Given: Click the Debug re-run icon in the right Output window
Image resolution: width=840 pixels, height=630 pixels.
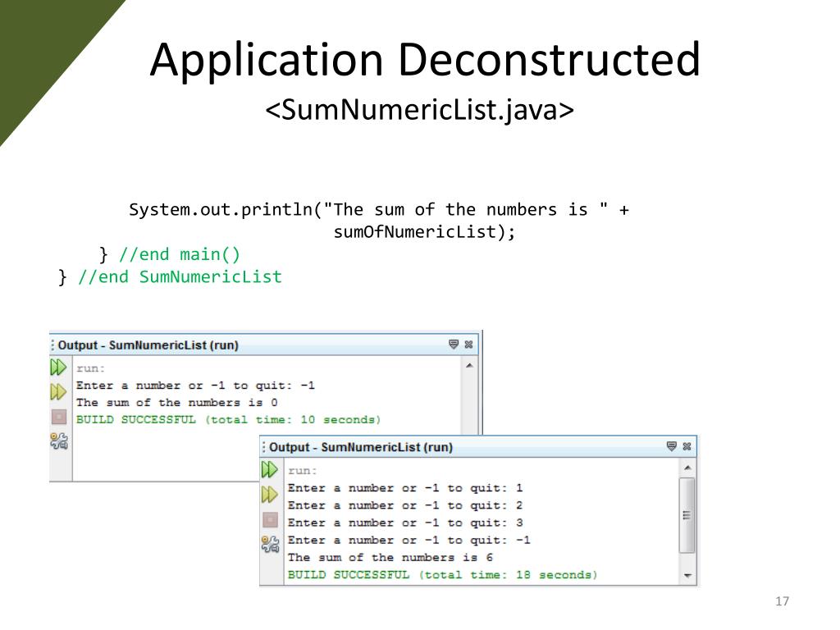Looking at the screenshot, I should pos(269,495).
